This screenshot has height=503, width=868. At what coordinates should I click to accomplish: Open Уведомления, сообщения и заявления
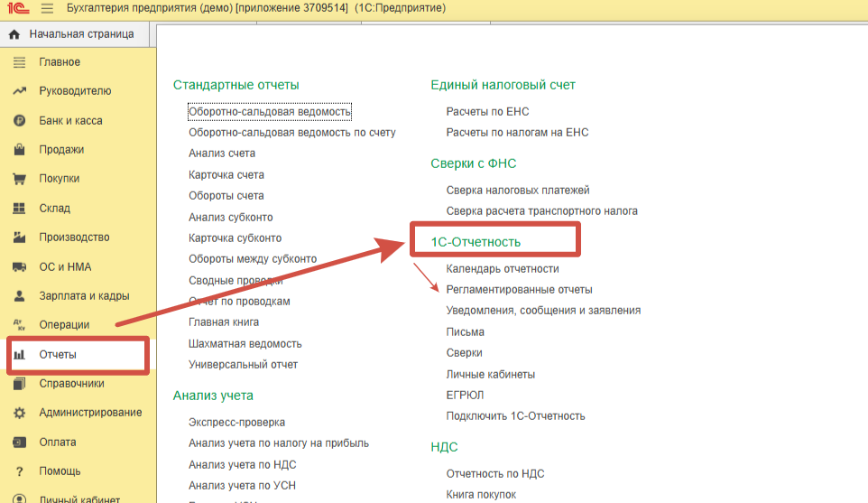543,311
